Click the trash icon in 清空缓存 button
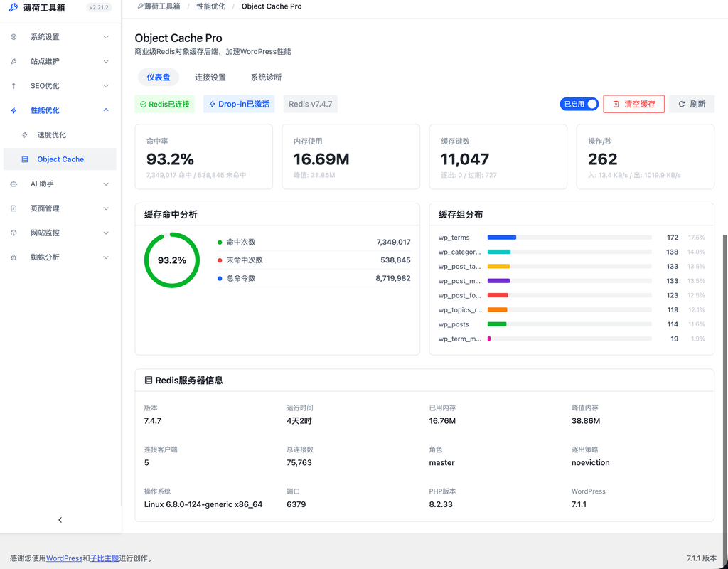This screenshot has width=728, height=569. click(x=616, y=104)
